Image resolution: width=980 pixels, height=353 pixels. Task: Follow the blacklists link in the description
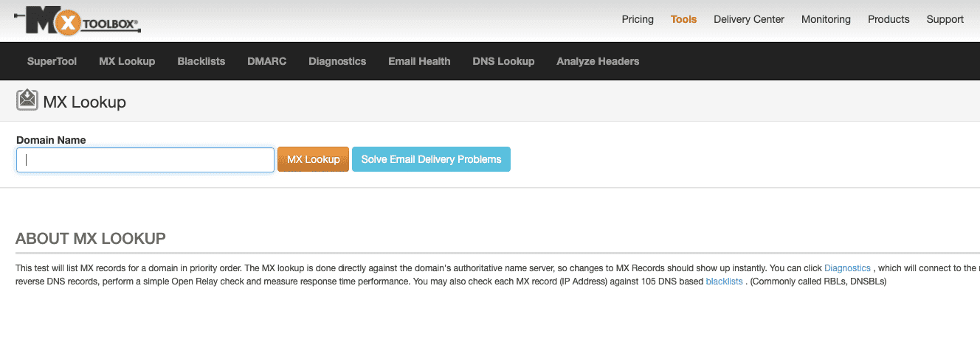(724, 282)
